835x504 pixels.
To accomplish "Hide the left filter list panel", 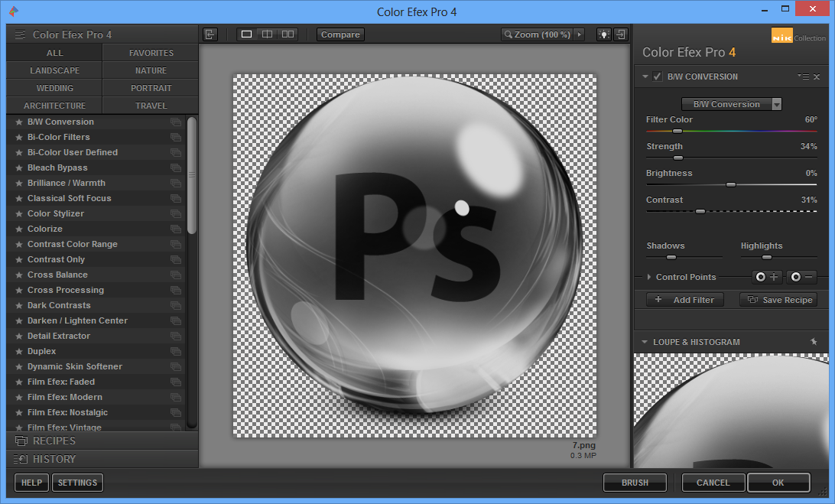I will (x=210, y=34).
